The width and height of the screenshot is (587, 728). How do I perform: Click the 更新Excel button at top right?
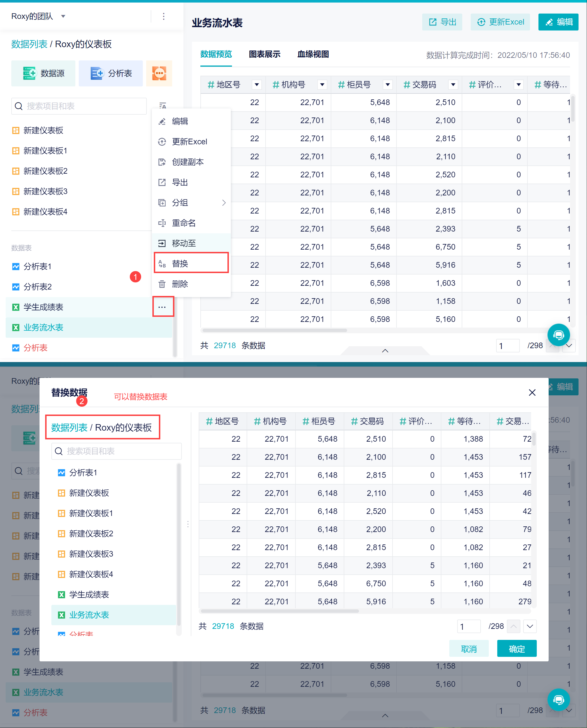click(x=500, y=22)
